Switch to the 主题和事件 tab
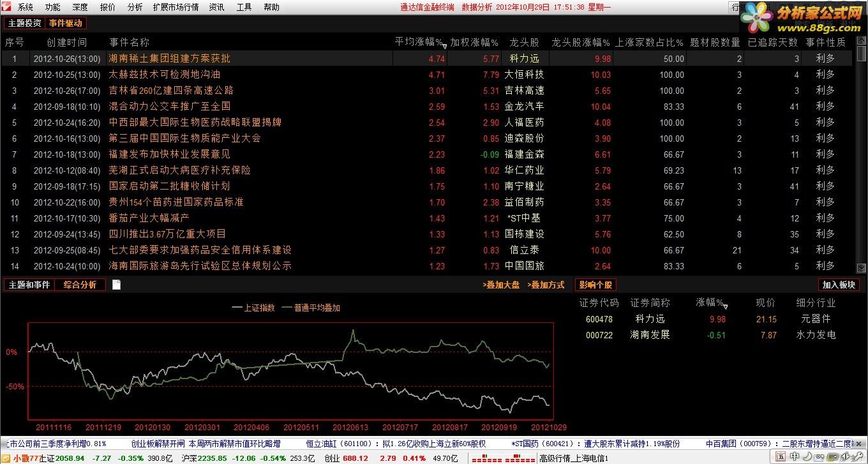 (x=29, y=285)
